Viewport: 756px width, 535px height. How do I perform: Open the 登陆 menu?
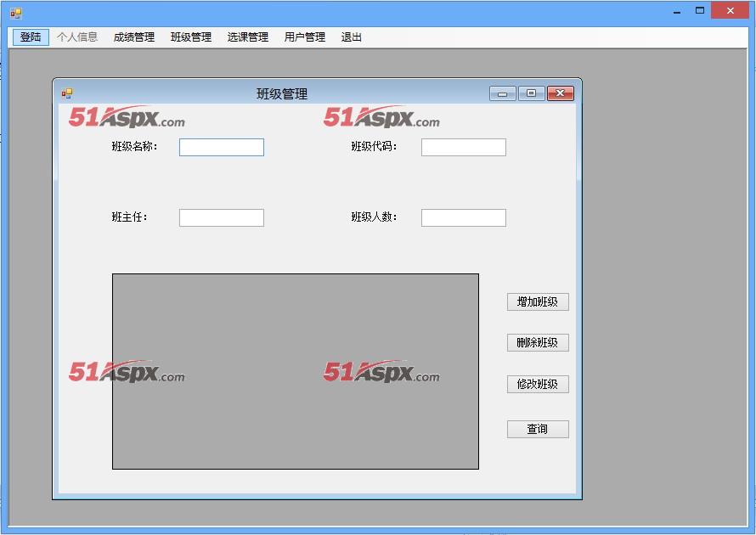pos(31,37)
